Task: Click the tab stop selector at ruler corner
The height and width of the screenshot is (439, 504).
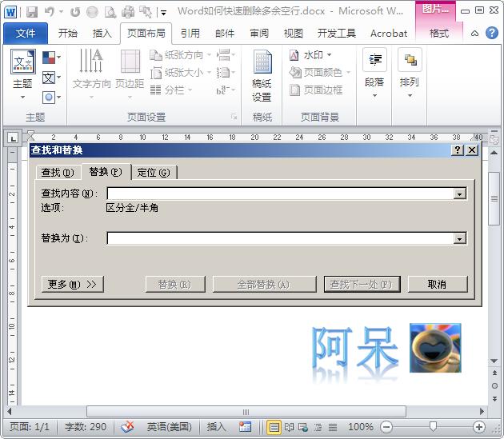Action: click(13, 138)
